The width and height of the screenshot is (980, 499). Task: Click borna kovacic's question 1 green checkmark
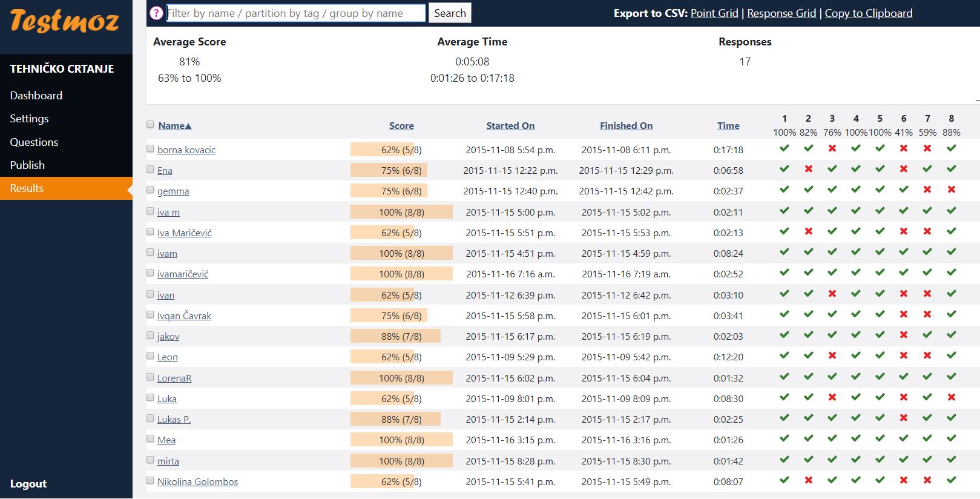[784, 148]
